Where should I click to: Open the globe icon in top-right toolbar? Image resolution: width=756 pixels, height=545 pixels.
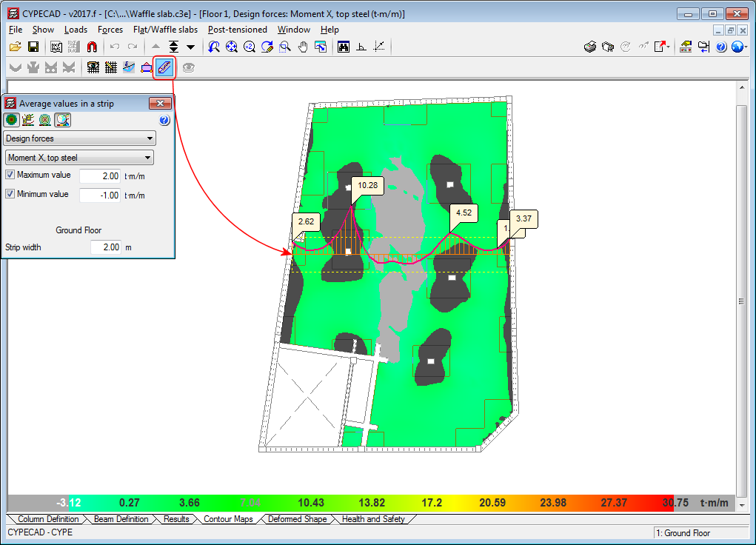[x=737, y=47]
